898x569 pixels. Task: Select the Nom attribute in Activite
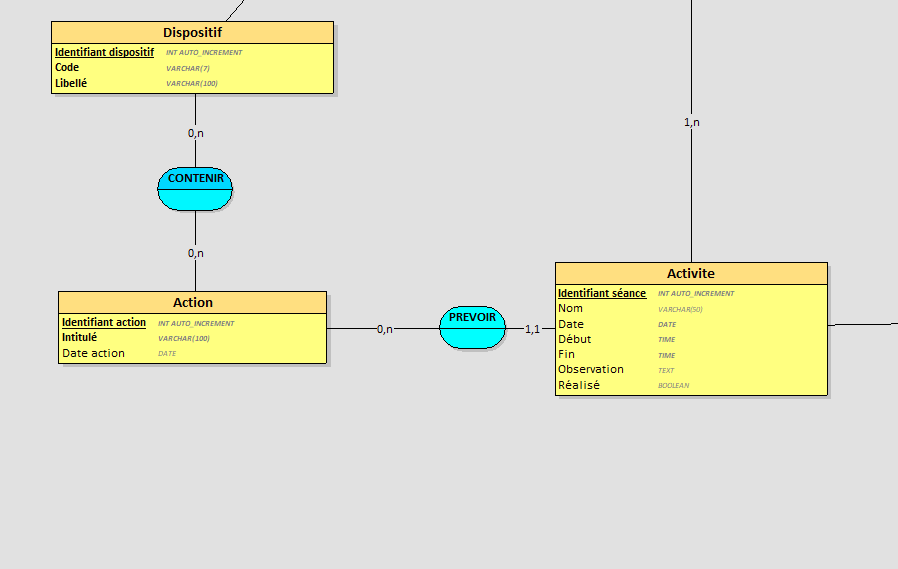pos(570,309)
